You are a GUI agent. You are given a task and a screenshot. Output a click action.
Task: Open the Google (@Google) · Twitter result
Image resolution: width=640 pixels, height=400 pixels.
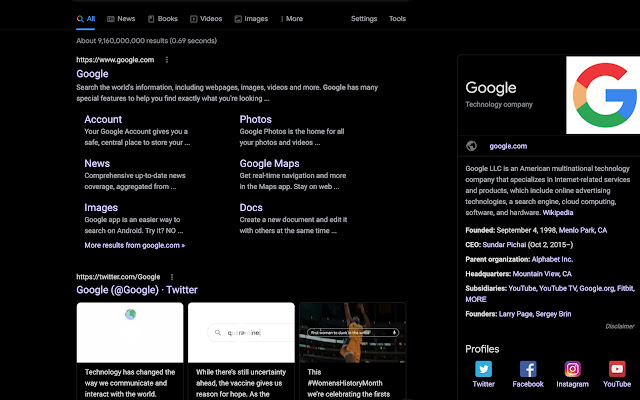click(137, 290)
